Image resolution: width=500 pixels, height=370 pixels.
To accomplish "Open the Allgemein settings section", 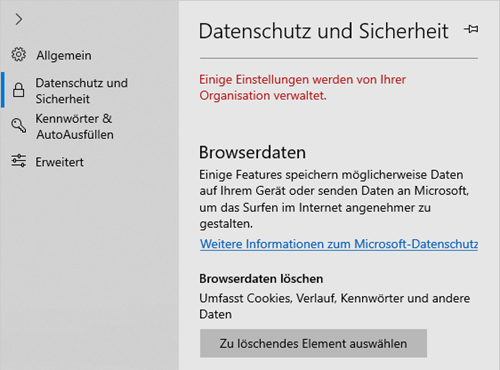I will click(x=64, y=55).
